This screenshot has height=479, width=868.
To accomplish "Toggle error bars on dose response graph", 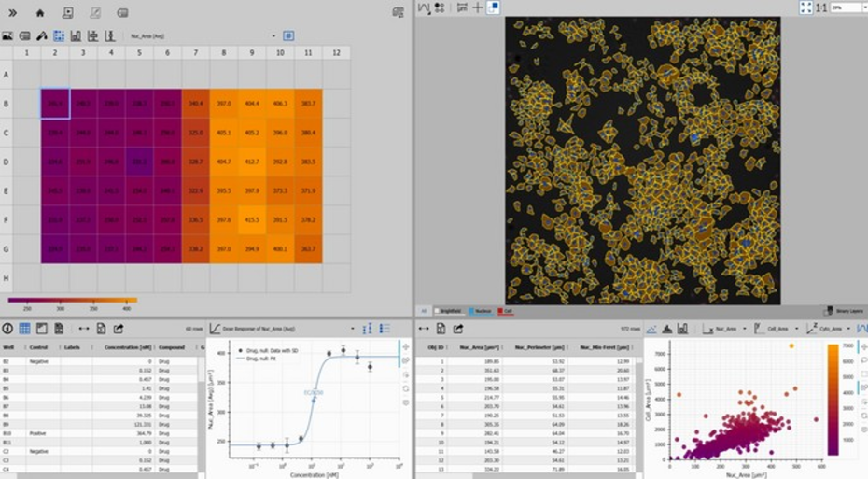I will [368, 329].
